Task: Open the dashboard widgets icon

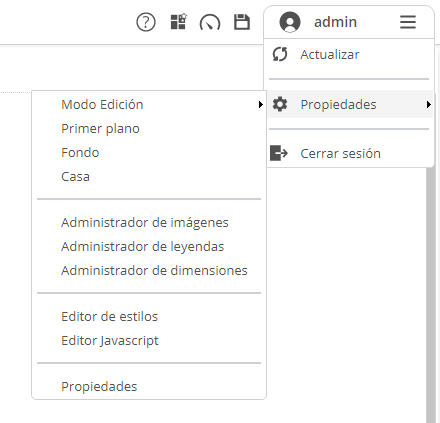Action: tap(179, 22)
